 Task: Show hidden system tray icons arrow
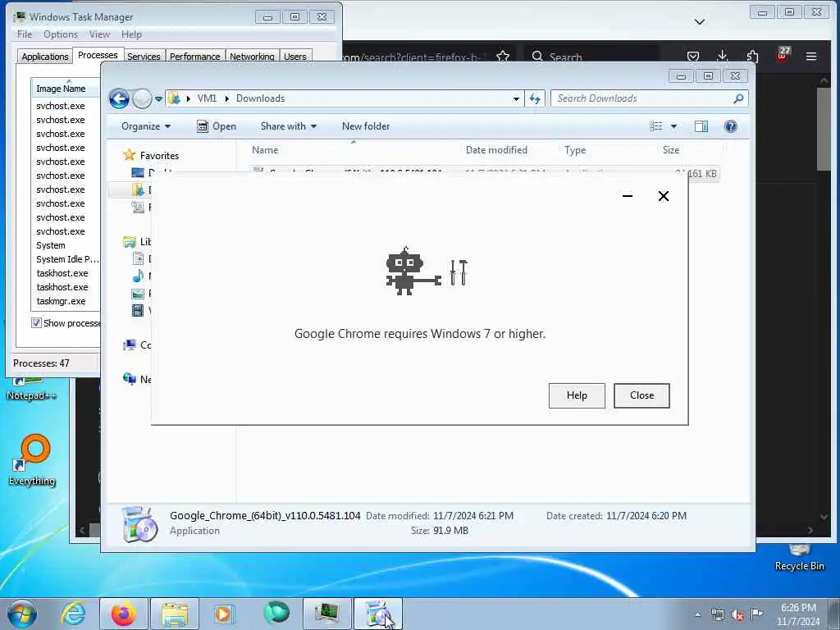pos(697,615)
